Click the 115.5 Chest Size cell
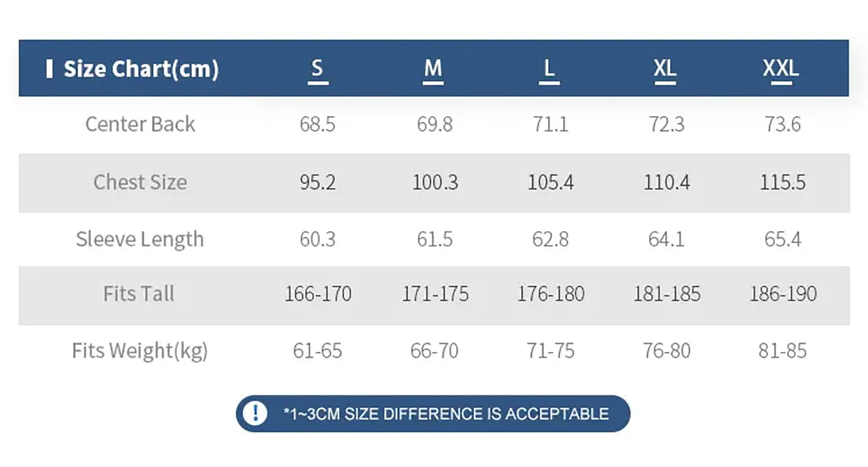Image resolution: width=868 pixels, height=467 pixels. point(782,182)
